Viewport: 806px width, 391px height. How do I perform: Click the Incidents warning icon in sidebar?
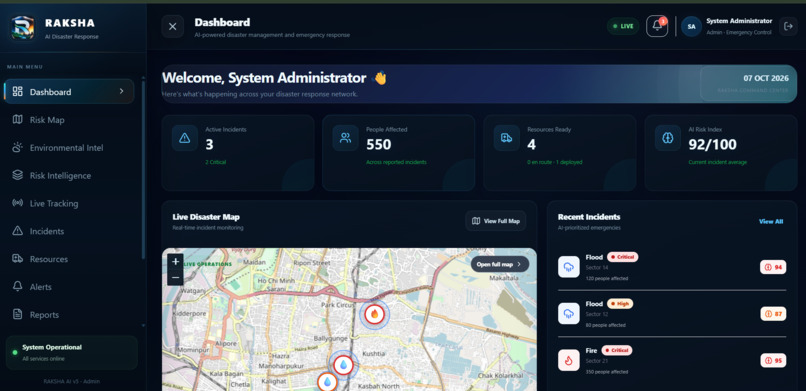point(17,231)
